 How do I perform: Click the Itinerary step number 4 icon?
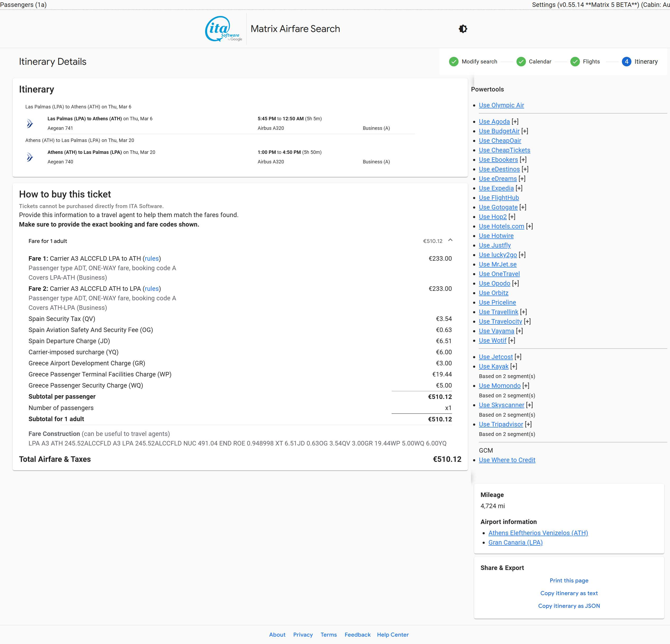tap(626, 62)
